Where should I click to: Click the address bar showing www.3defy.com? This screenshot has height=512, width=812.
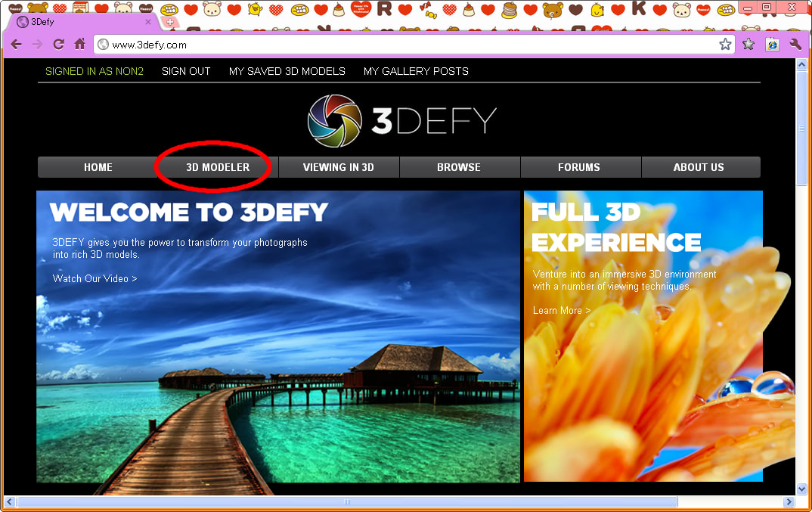pyautogui.click(x=408, y=45)
